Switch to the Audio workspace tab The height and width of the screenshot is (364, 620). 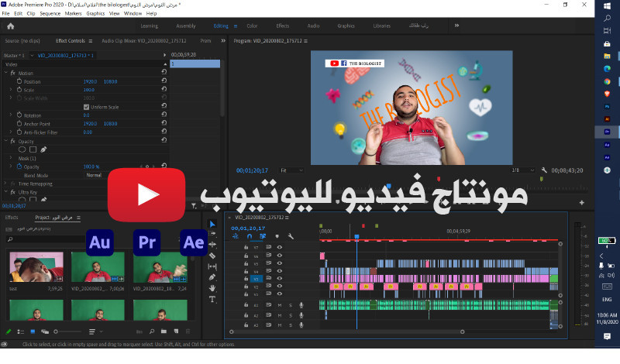[x=313, y=26]
